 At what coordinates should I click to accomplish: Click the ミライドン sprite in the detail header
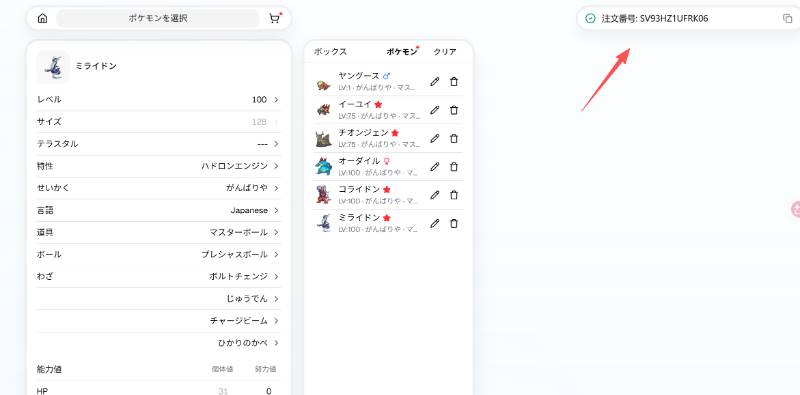coord(53,67)
